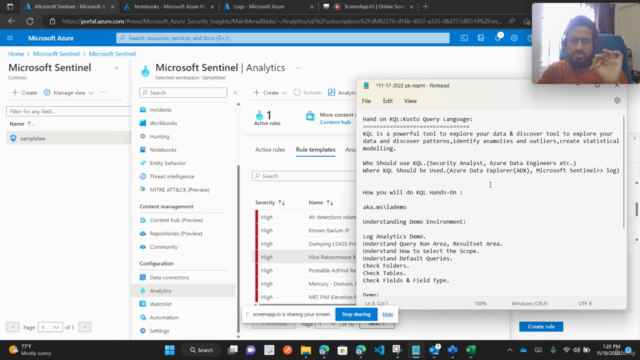Expand Create dropdown in Analytics toolbar
Image resolution: width=640 pixels, height=360 pixels.
tap(270, 93)
